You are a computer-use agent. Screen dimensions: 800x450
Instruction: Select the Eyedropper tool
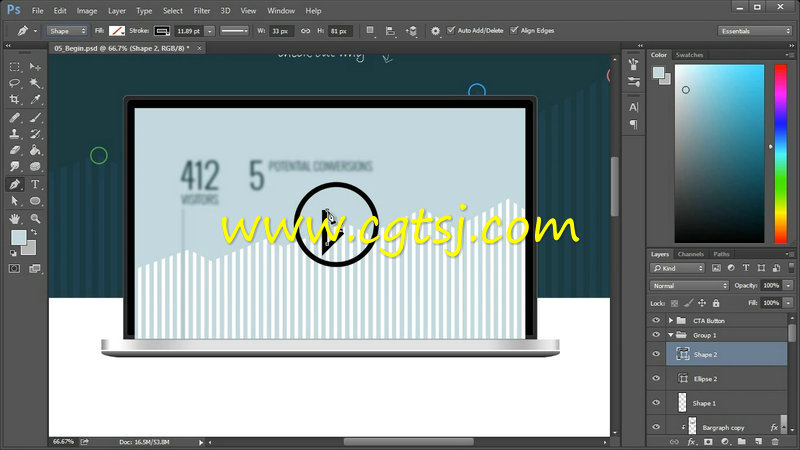[x=35, y=99]
